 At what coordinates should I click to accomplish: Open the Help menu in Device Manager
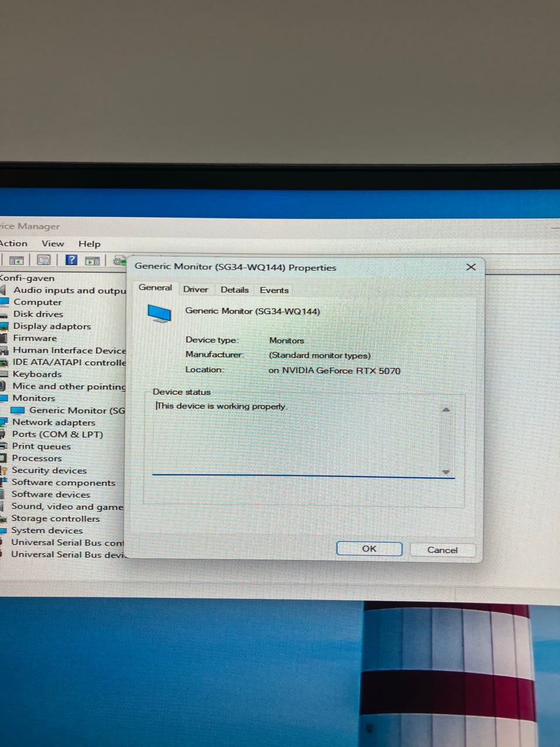[89, 244]
